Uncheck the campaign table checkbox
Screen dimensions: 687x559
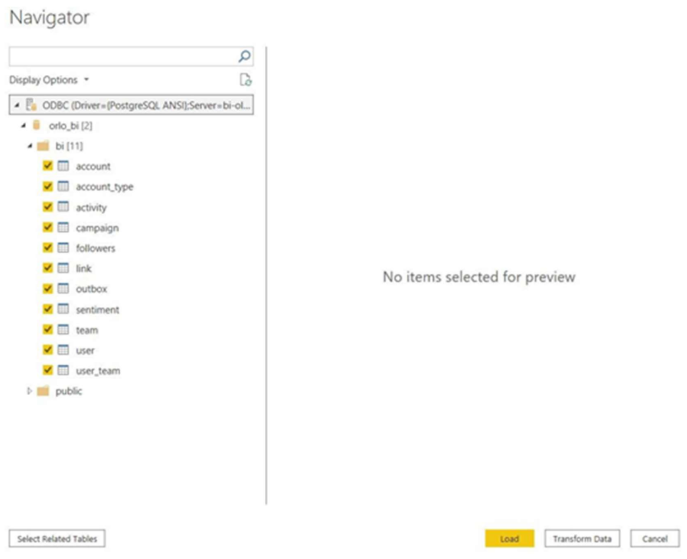47,228
